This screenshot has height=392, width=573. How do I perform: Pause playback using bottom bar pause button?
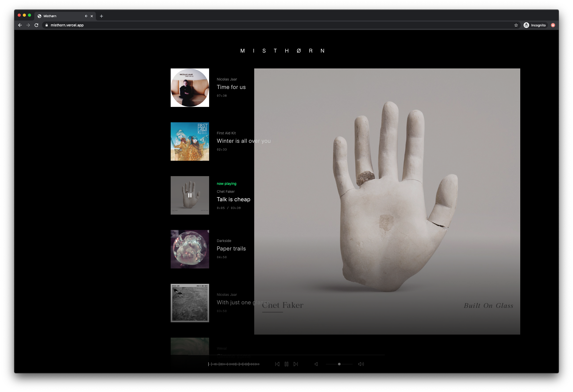(286, 364)
